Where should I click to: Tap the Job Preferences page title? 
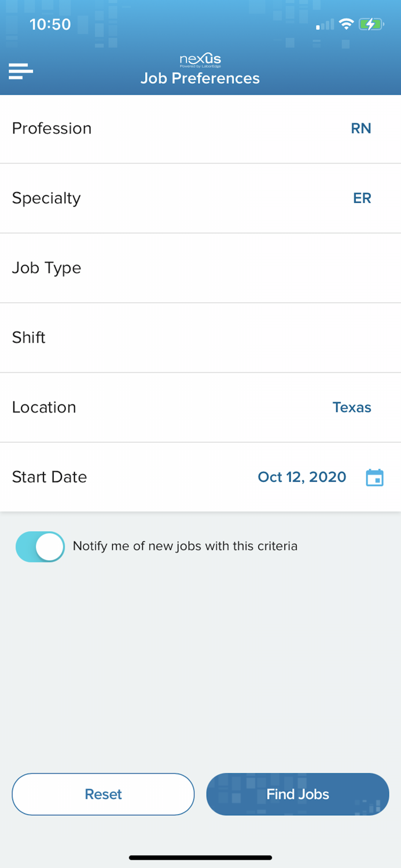[x=200, y=79]
